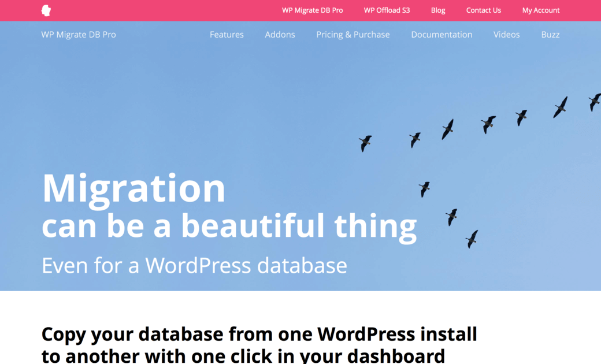Click the Delicious Brains logo icon
This screenshot has width=601, height=364.
46,10
